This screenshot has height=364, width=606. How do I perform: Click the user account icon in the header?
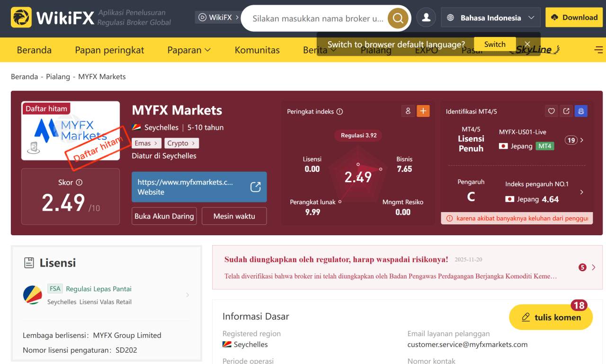click(426, 17)
